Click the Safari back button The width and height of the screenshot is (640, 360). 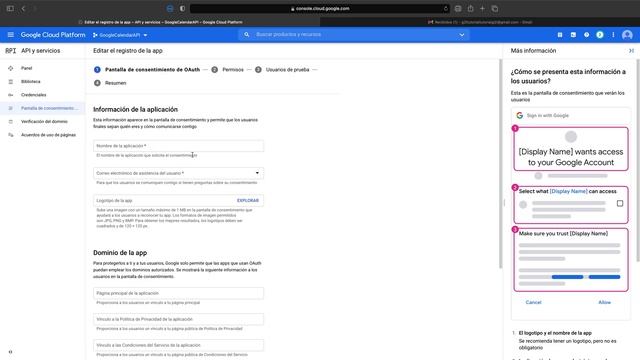coord(23,9)
